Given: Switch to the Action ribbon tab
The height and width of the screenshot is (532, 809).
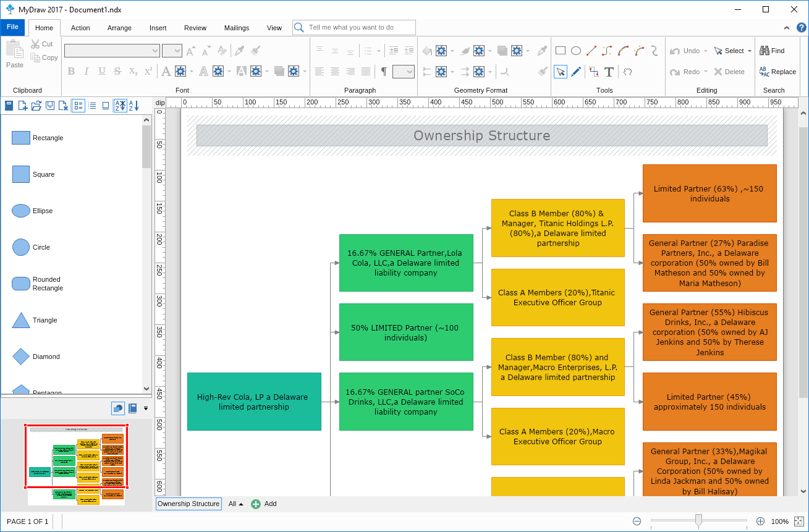Looking at the screenshot, I should pyautogui.click(x=80, y=28).
